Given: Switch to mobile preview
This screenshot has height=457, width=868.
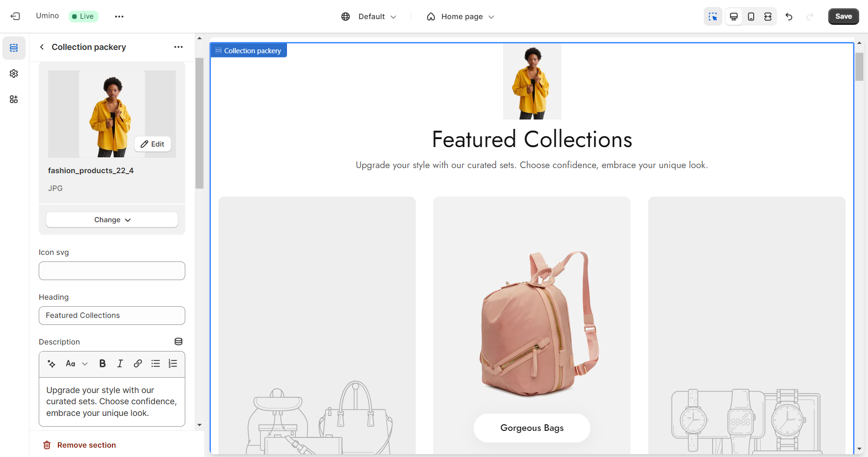Looking at the screenshot, I should tap(751, 16).
